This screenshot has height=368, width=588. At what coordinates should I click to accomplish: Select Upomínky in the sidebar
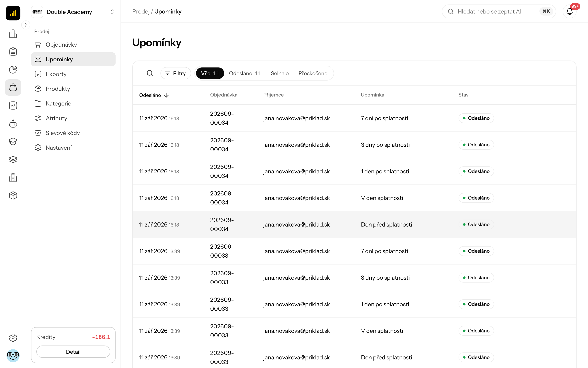click(x=73, y=59)
